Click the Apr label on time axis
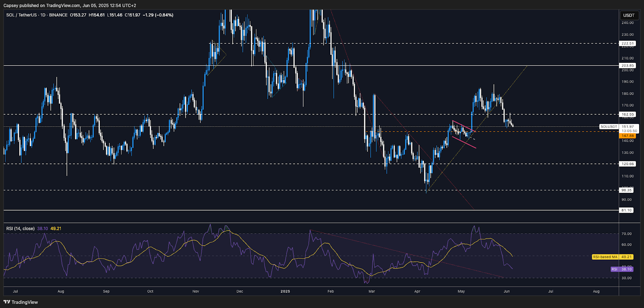Screen dimensions: 644x308 (417, 291)
